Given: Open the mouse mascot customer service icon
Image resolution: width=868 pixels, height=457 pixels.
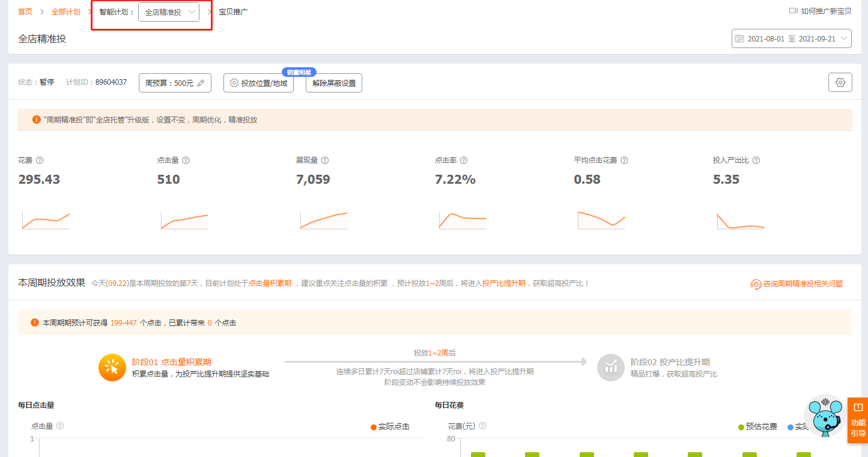Looking at the screenshot, I should tap(825, 417).
